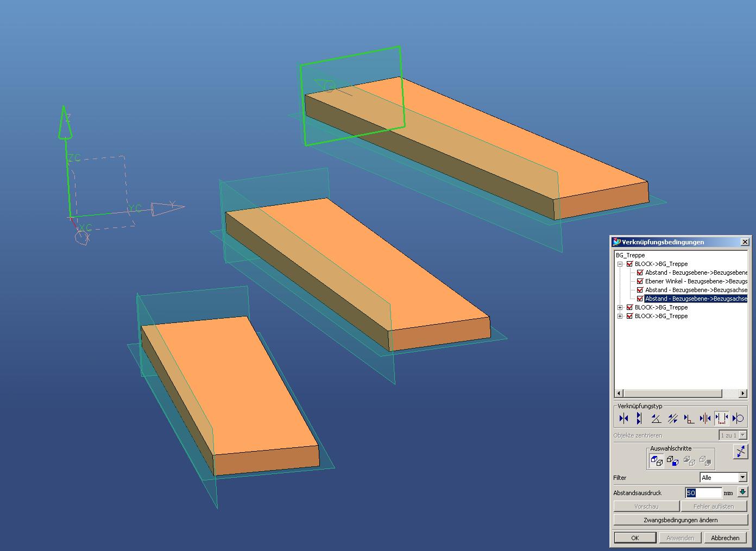The image size is (756, 551).
Task: Uncheck the first BLOCK->BG_Treppe checkbox
Action: click(x=629, y=264)
